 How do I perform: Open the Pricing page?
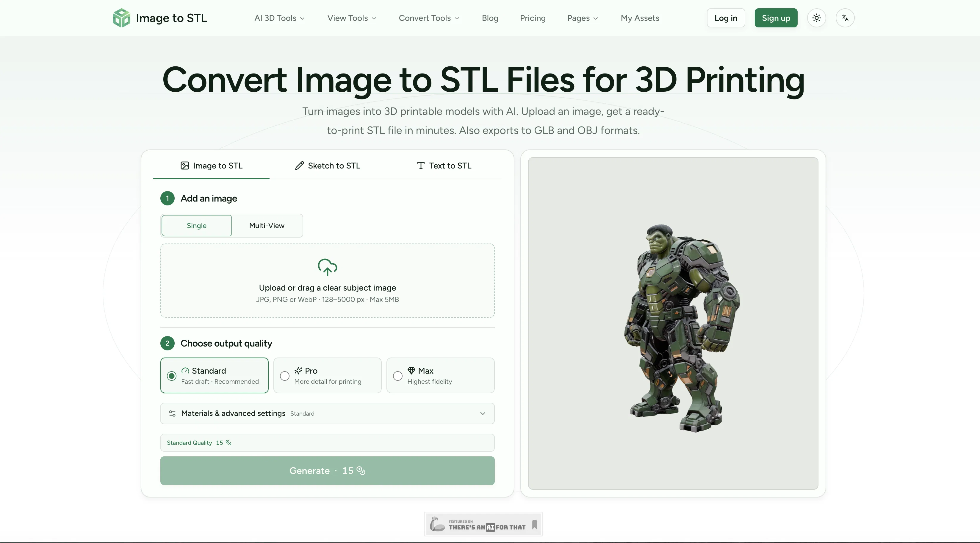533,18
